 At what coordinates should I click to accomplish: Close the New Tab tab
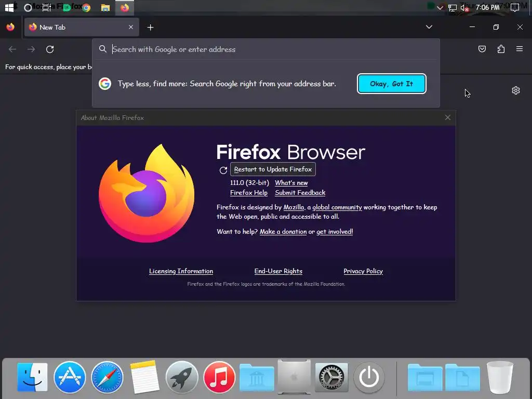(x=131, y=27)
